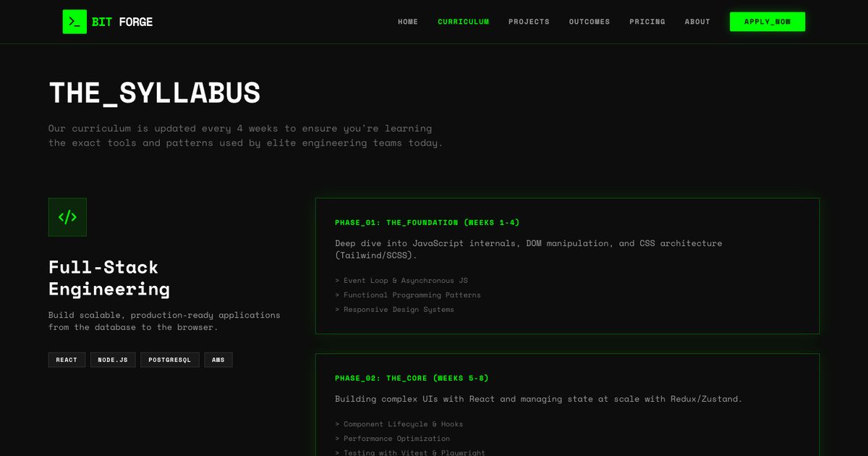Click the Full-Stack Engineering heading

point(109,278)
